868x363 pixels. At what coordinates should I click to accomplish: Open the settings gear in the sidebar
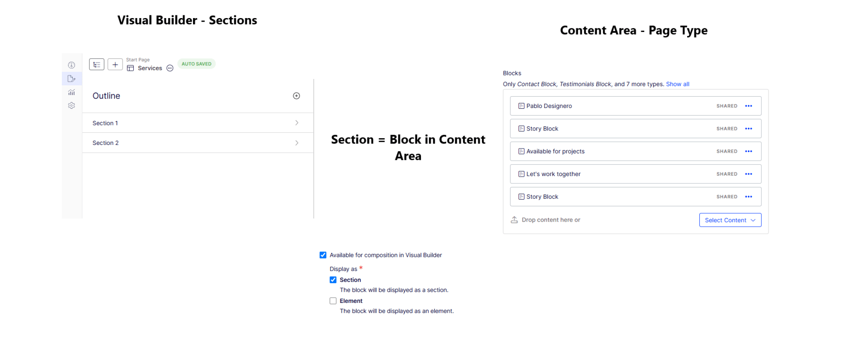click(71, 106)
